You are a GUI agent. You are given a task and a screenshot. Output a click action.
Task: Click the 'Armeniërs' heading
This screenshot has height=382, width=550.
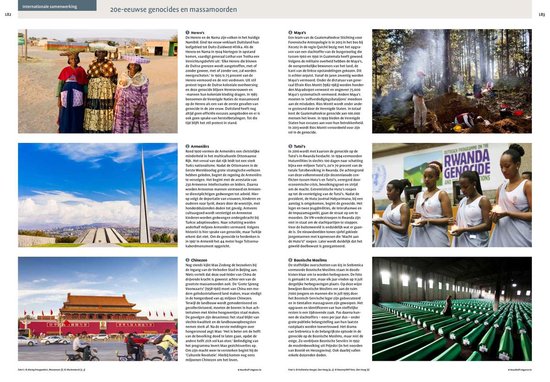tap(200, 146)
